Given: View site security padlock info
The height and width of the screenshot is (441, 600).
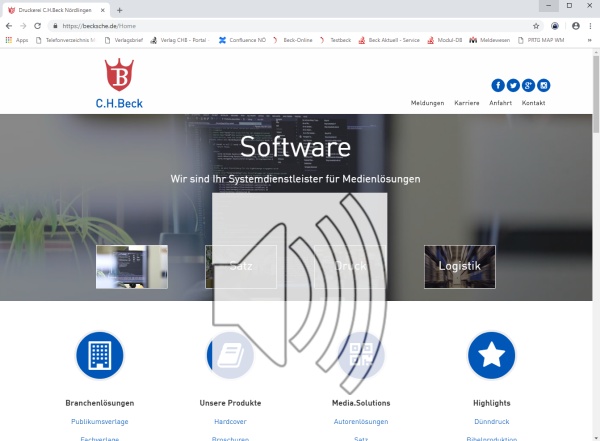Looking at the screenshot, I should [55, 26].
